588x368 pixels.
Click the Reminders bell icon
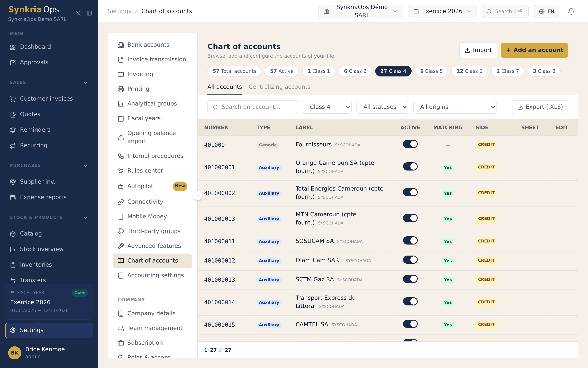click(13, 130)
